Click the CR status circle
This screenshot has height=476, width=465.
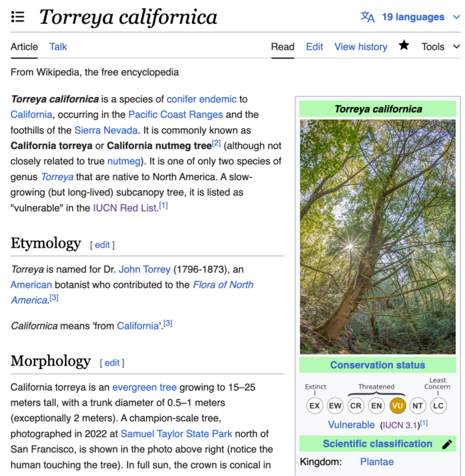pyautogui.click(x=356, y=406)
